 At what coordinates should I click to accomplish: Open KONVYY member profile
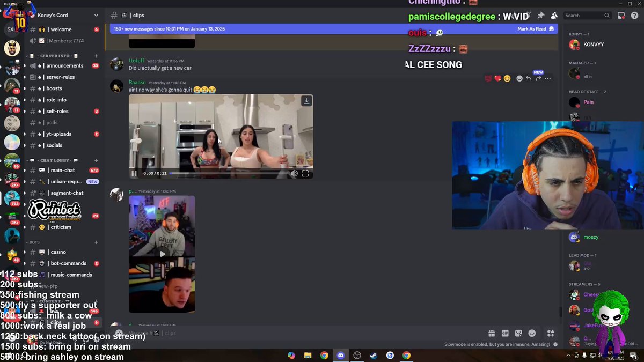594,45
